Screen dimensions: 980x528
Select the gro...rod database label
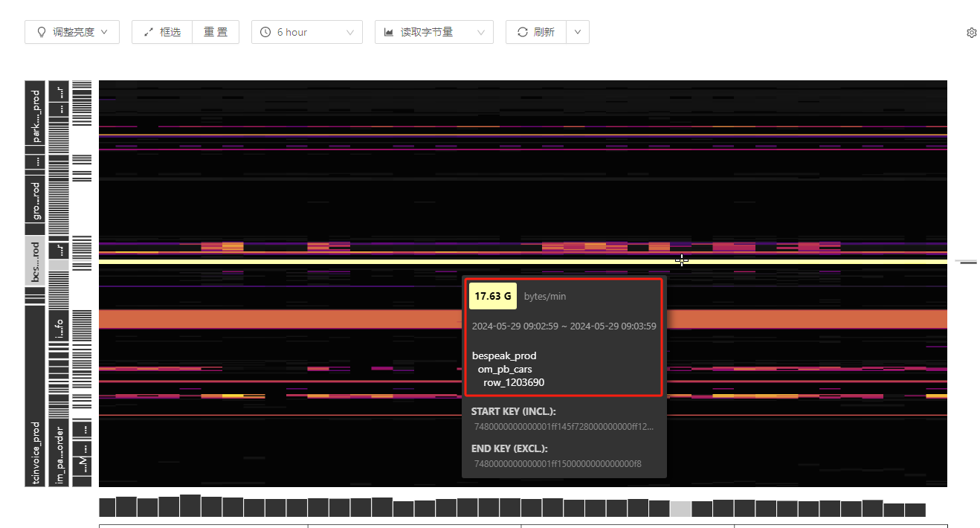(x=34, y=202)
